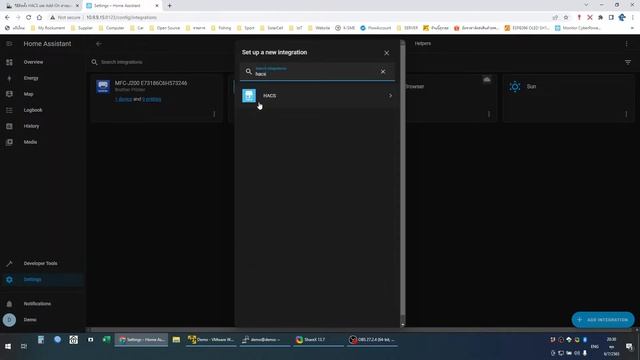Expand the HACS result chevron
640x360 pixels.
[x=390, y=96]
